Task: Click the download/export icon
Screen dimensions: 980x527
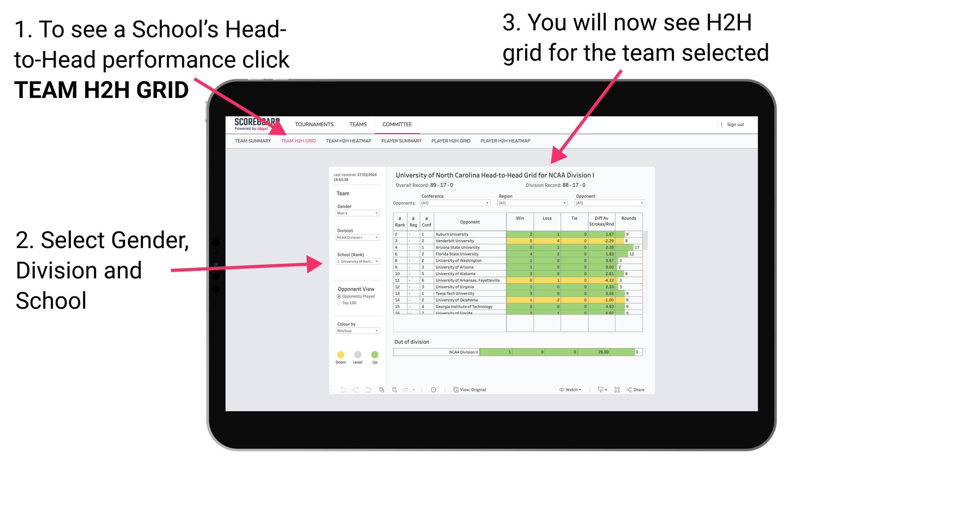Action: 599,389
